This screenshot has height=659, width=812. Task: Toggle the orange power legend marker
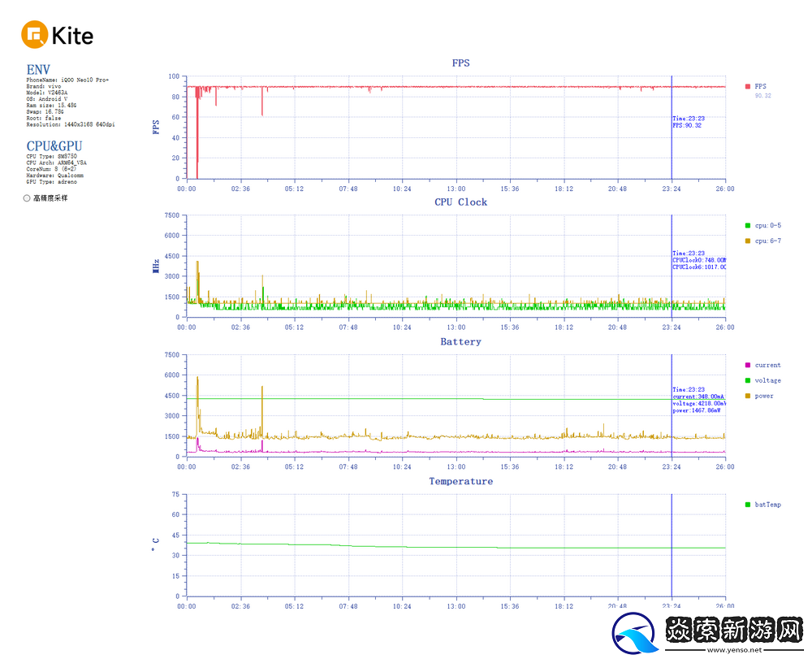747,396
